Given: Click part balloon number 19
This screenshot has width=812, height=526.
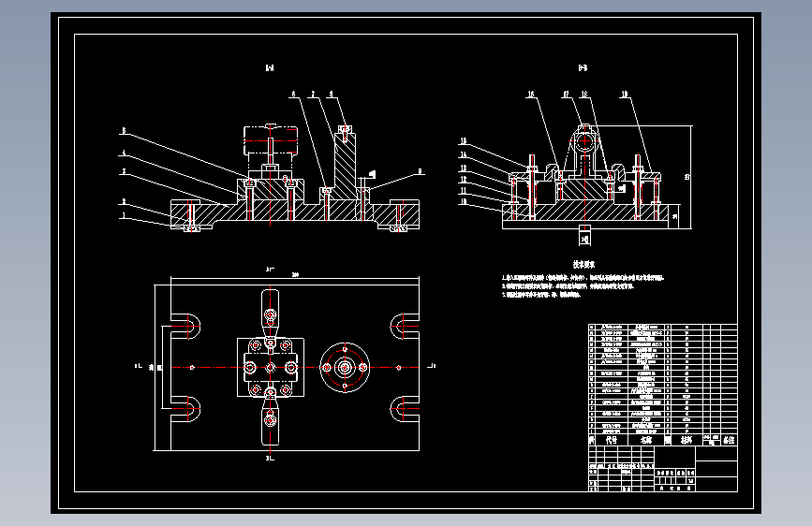Looking at the screenshot, I should tap(625, 94).
